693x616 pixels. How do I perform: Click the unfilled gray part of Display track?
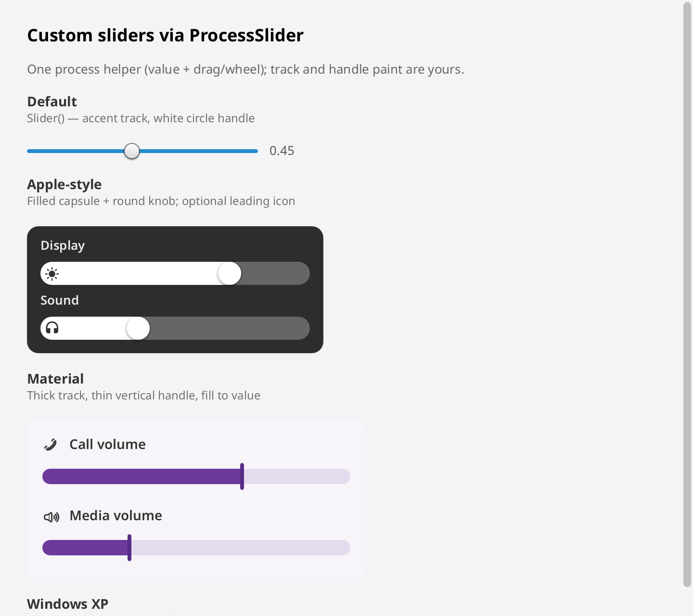(275, 273)
